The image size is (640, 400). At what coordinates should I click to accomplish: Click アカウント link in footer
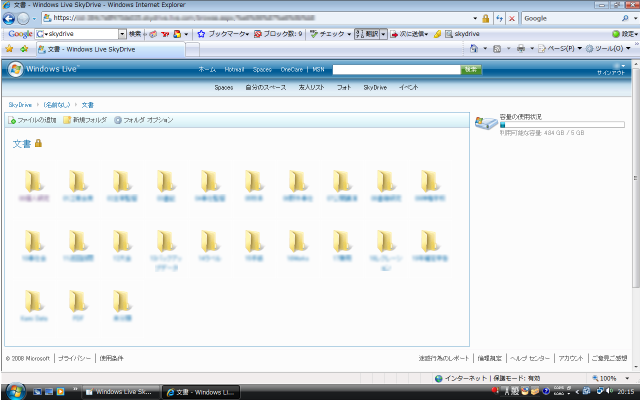(571, 358)
